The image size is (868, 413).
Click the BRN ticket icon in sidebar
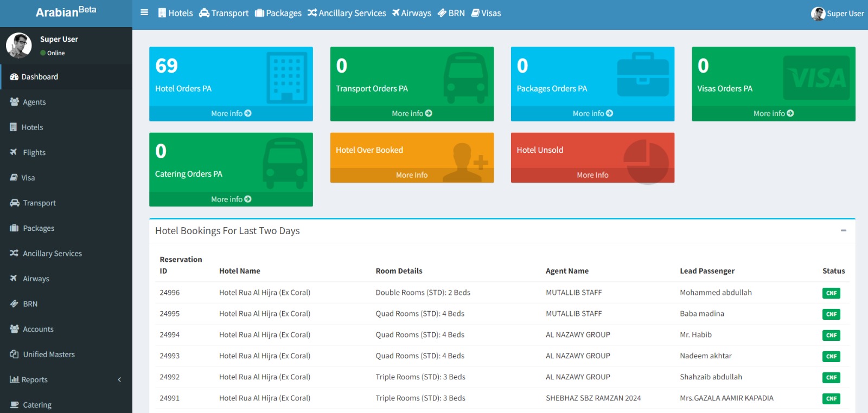pyautogui.click(x=15, y=304)
